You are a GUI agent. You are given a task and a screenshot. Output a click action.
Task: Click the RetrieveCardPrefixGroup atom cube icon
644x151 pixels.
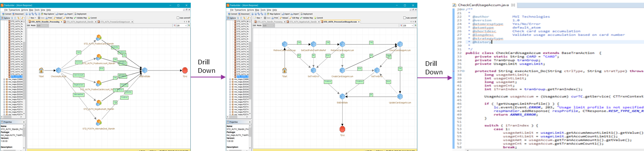[284, 44]
